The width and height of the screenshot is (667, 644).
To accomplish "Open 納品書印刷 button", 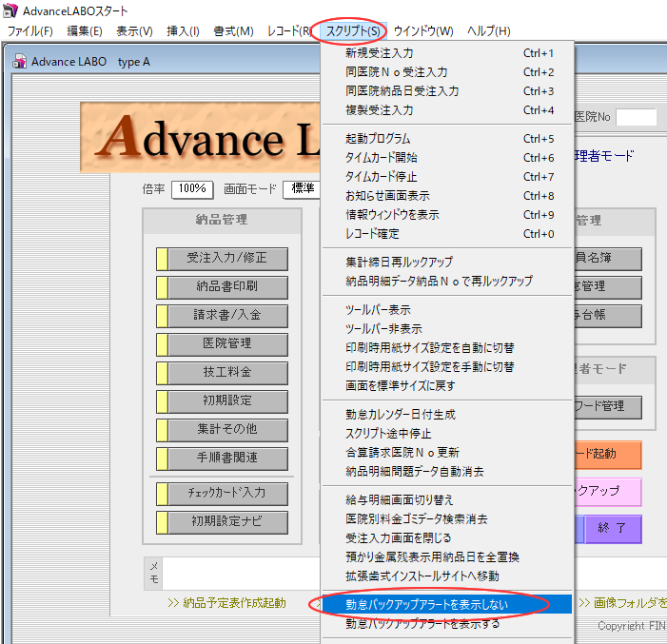I will (222, 287).
